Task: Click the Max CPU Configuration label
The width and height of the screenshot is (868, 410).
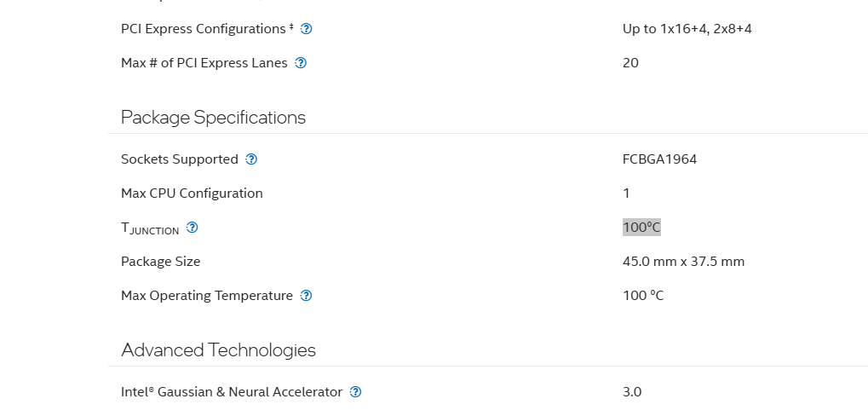Action: point(192,193)
